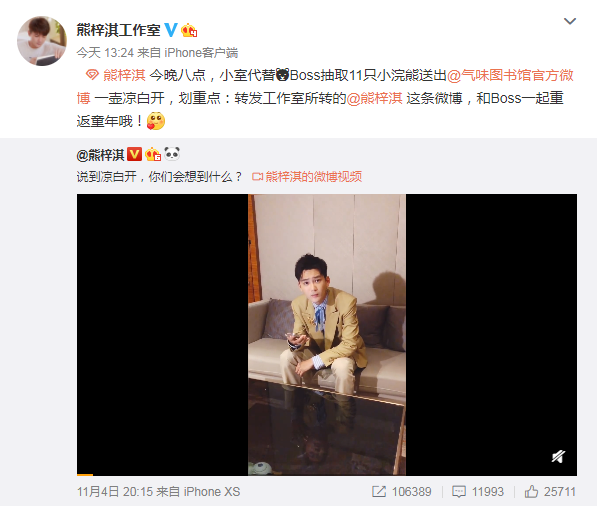Click the orange V verification badge
The image size is (597, 506).
point(134,154)
